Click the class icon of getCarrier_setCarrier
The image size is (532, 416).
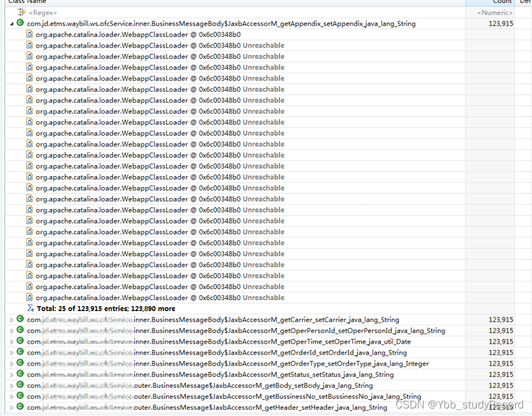click(x=20, y=319)
